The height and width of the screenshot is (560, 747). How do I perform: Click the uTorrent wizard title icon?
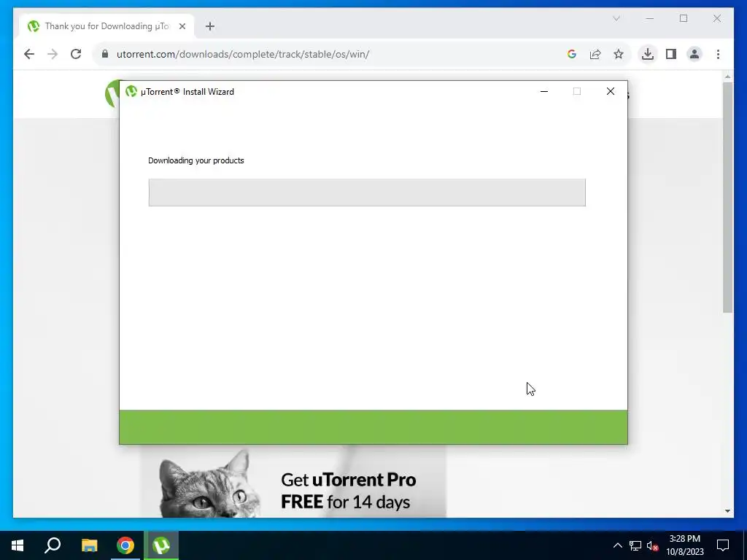(131, 91)
